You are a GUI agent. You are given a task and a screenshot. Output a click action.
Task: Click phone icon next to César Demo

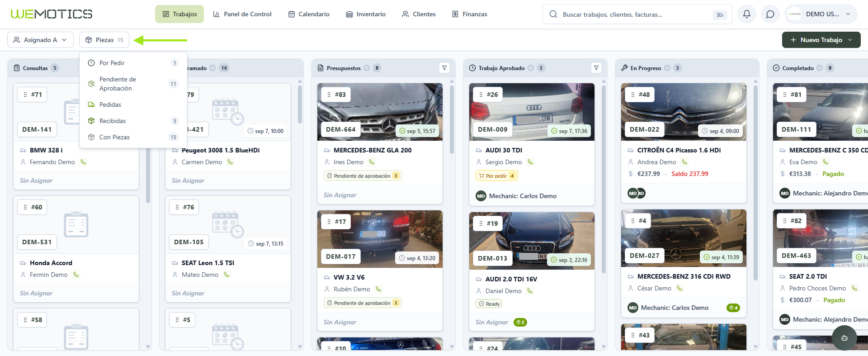[x=679, y=288]
